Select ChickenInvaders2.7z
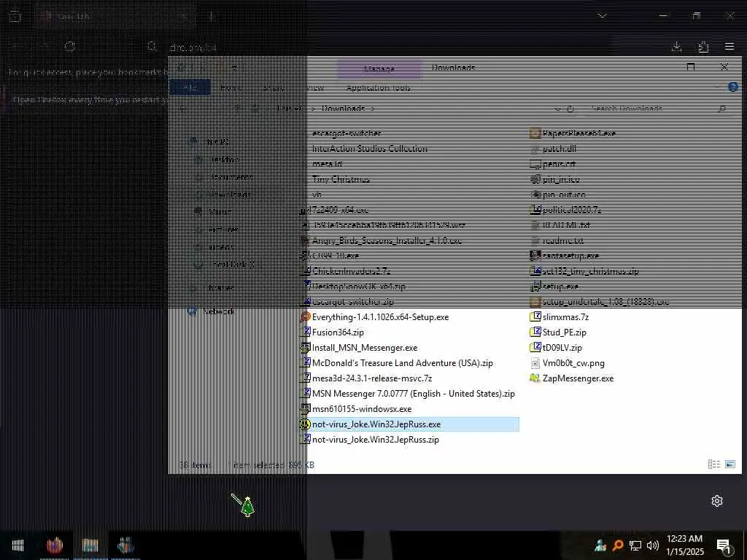The image size is (747, 560). coord(351,271)
